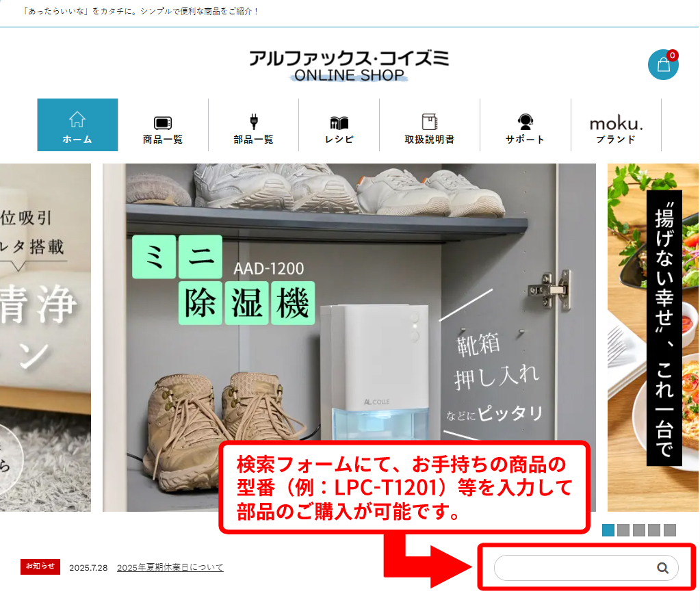700x611 pixels.
Task: Click the magnifying glass search icon
Action: [662, 568]
